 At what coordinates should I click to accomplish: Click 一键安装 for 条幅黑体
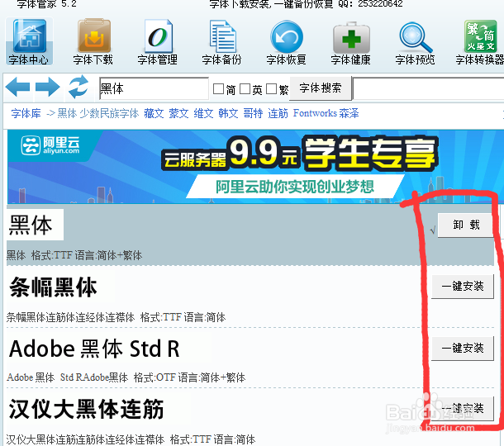click(x=463, y=287)
